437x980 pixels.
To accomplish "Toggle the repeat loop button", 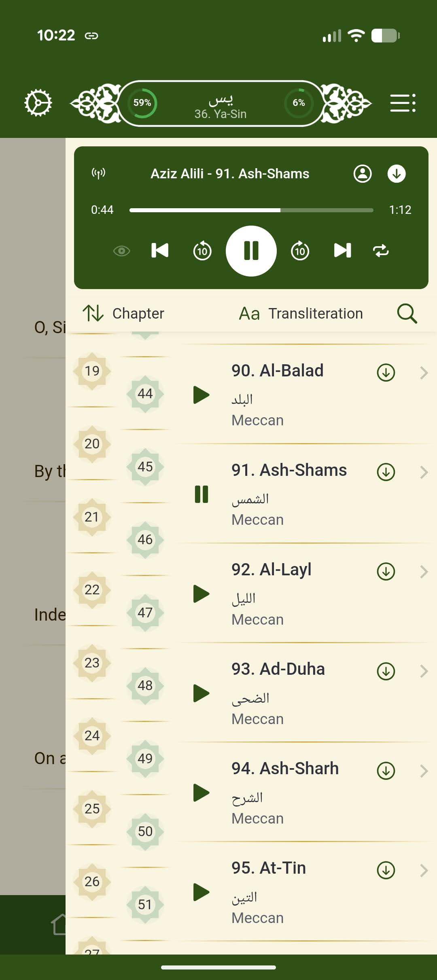I will (381, 251).
